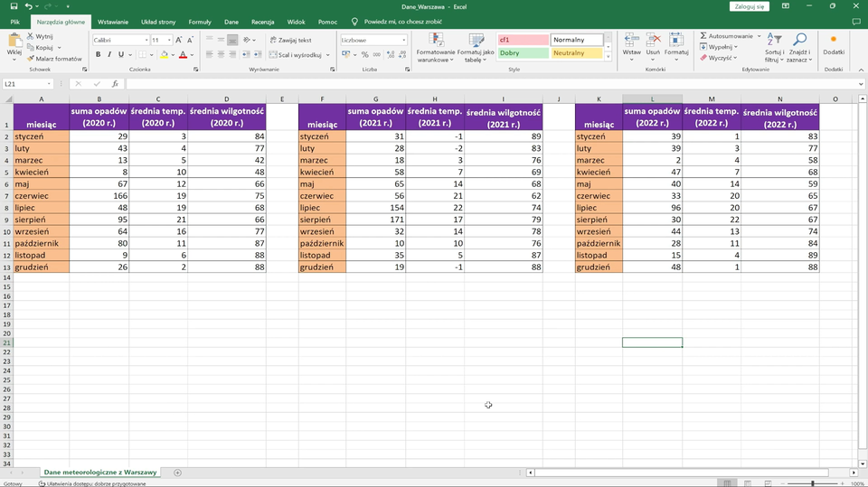The height and width of the screenshot is (487, 868).
Task: Open the Calibri font name dropdown
Action: 146,41
